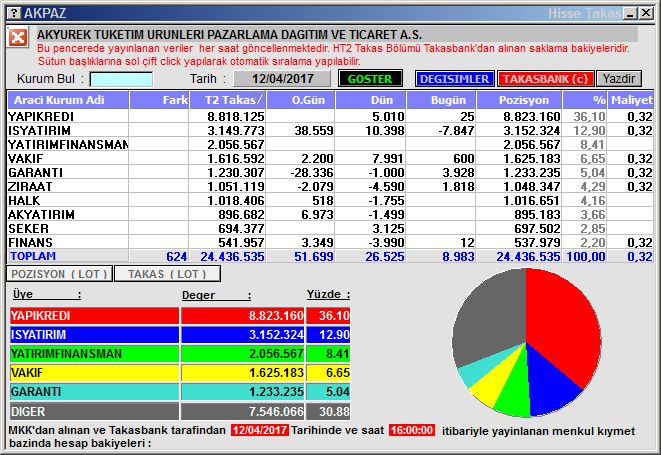
Task: Click the red footer time 16:00:00
Action: click(412, 430)
